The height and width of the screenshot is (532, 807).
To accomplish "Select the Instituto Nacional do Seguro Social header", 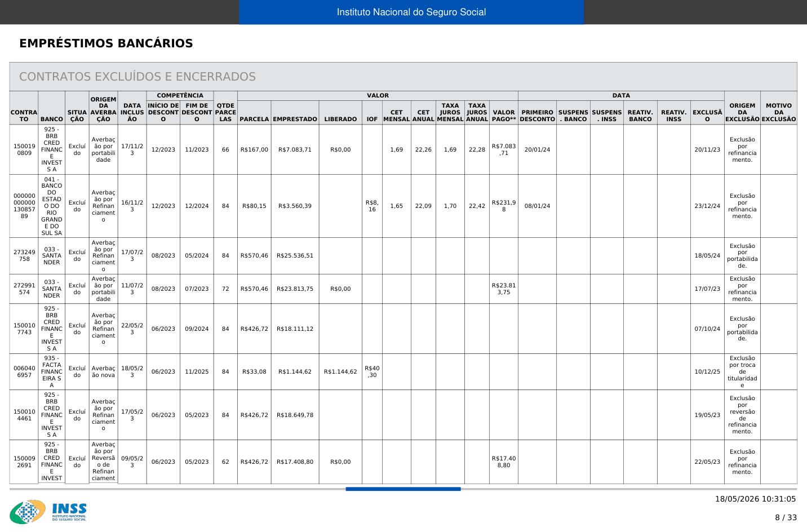I will [x=411, y=12].
